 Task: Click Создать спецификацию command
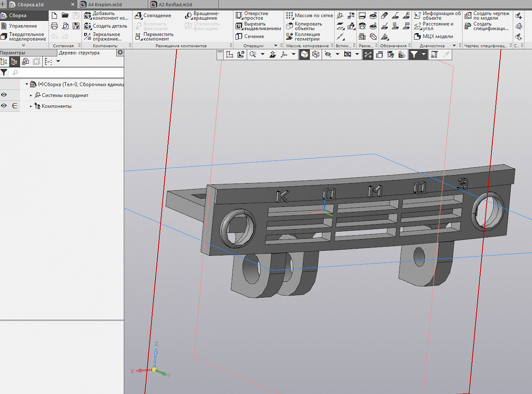pos(486,26)
